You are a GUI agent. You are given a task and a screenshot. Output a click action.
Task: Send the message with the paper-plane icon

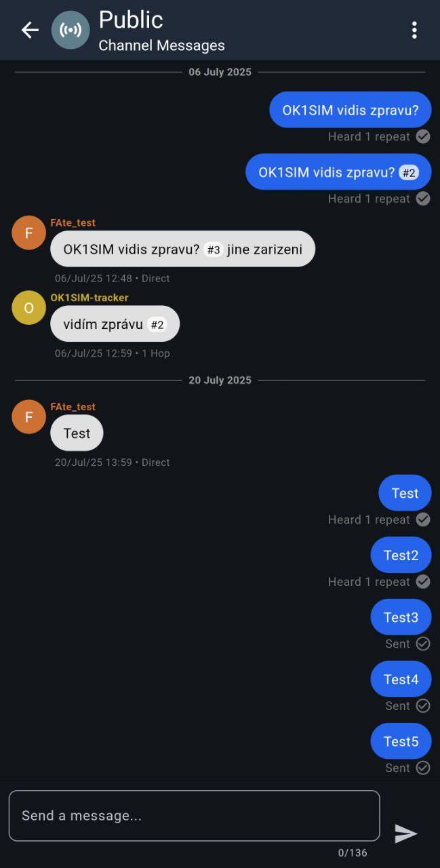[x=405, y=833]
